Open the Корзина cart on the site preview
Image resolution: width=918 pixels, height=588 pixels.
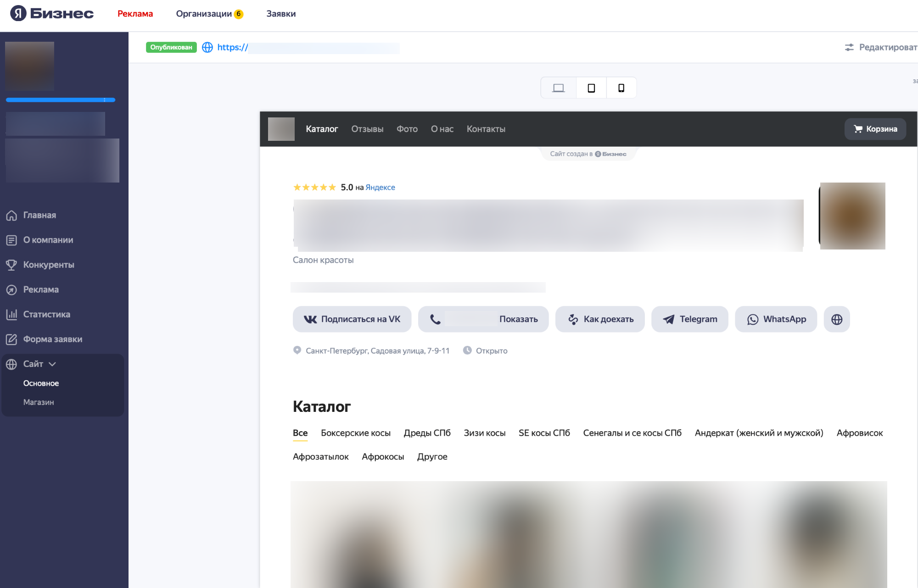click(x=875, y=129)
